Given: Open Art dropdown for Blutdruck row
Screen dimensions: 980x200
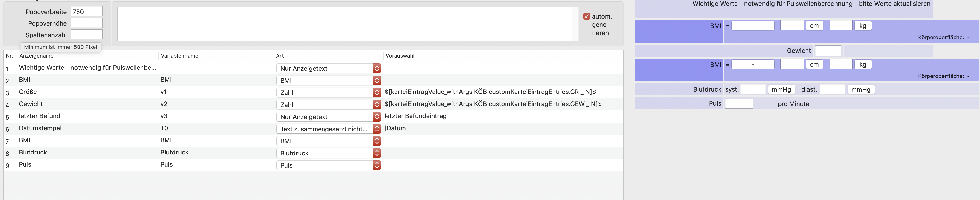Looking at the screenshot, I should 328,153.
